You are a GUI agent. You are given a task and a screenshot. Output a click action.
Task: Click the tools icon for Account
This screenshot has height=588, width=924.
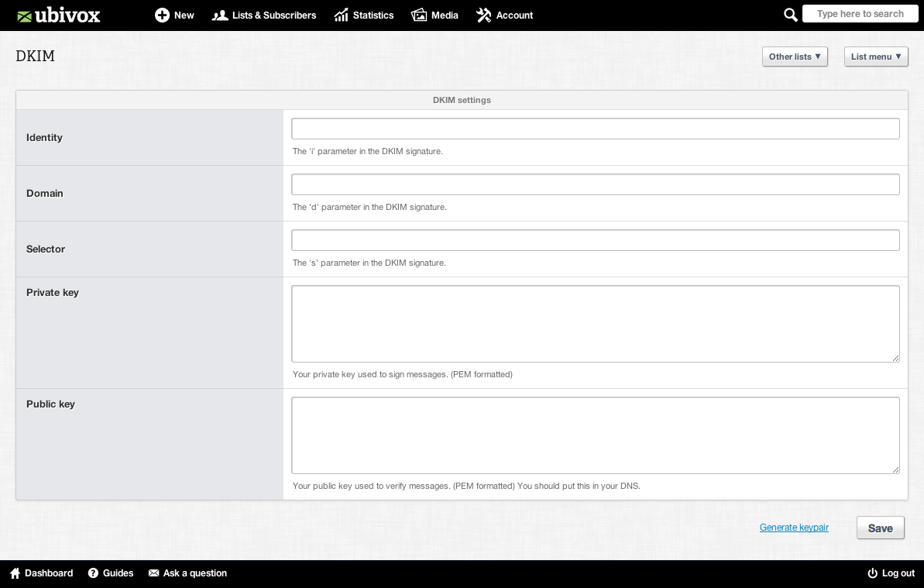click(x=484, y=15)
